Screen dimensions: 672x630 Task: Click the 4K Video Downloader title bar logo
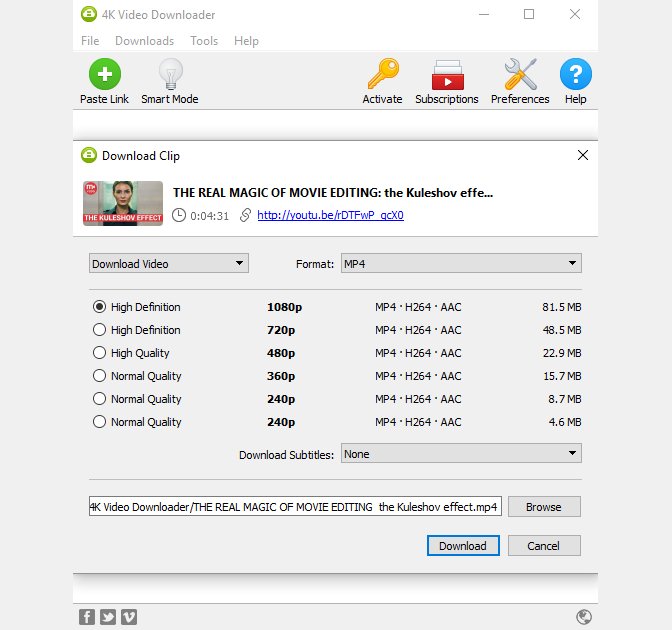pos(89,14)
